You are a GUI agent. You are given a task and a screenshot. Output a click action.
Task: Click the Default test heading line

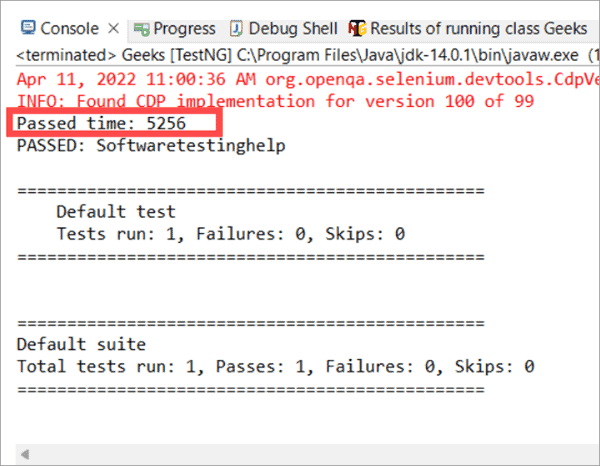(x=116, y=212)
